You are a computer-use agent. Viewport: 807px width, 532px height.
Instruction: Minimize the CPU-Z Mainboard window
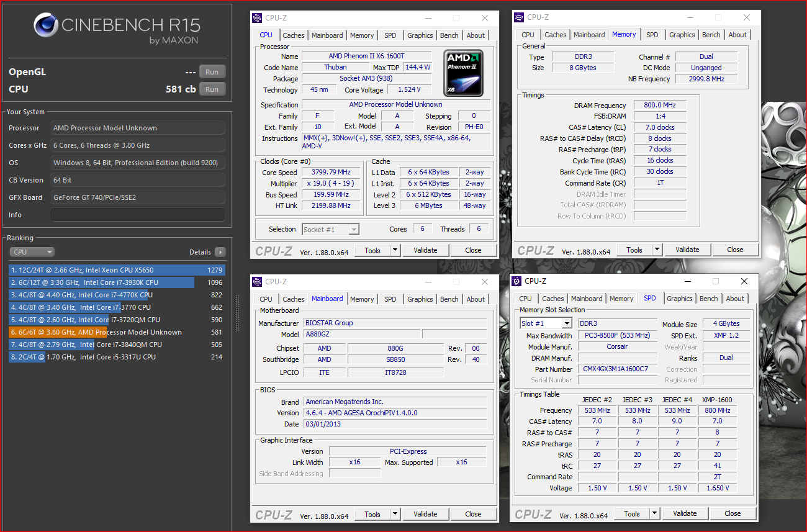tap(428, 282)
